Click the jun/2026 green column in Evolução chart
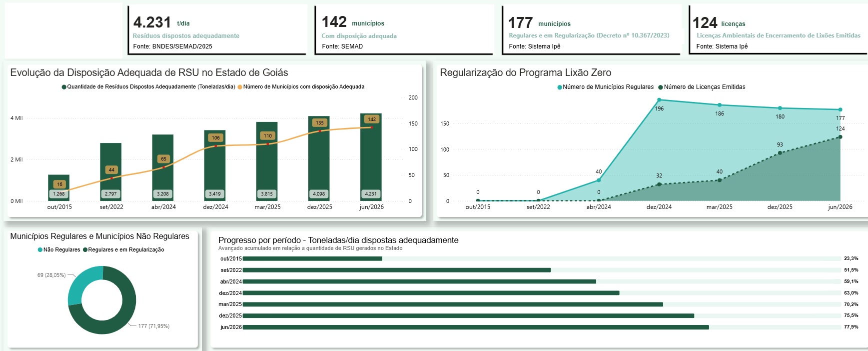868x351 pixels. [x=371, y=157]
